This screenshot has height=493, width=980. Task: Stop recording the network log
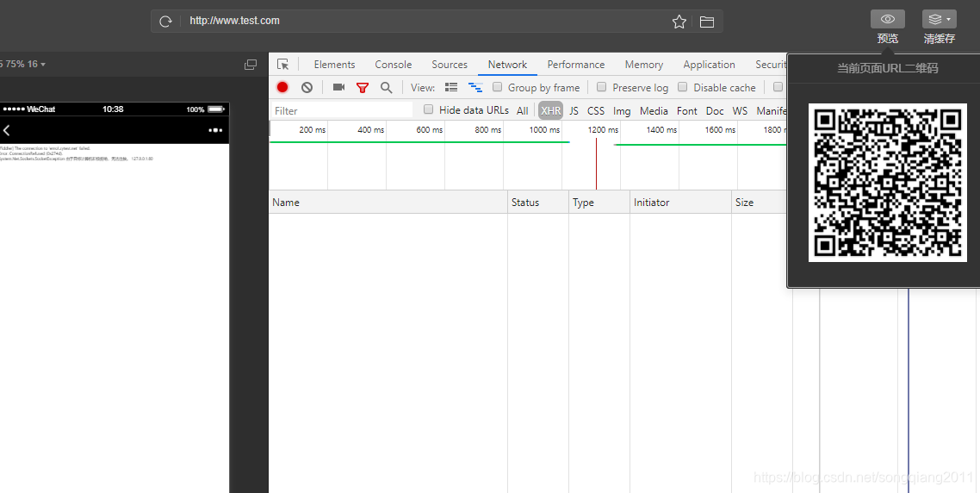click(282, 88)
